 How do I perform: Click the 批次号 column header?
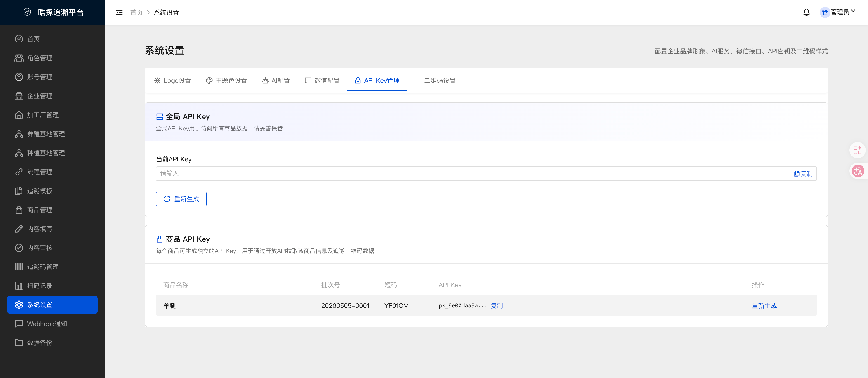(x=330, y=285)
